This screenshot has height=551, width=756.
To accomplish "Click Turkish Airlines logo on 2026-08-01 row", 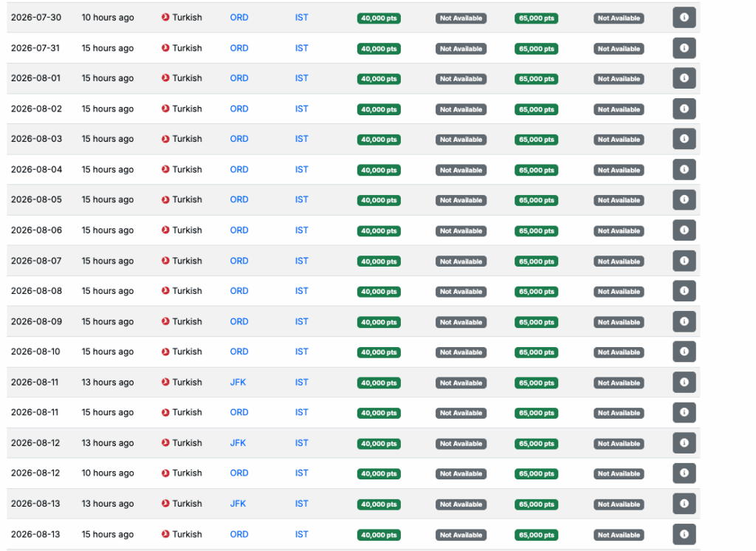I will click(165, 78).
